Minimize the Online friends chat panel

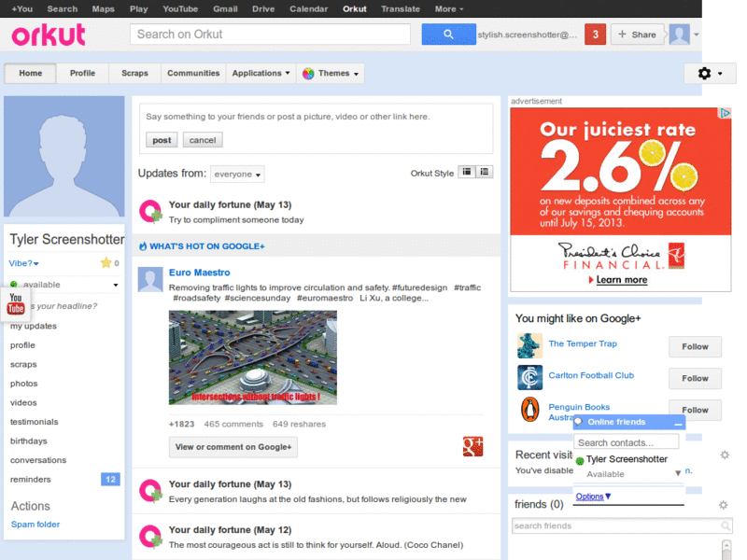678,423
